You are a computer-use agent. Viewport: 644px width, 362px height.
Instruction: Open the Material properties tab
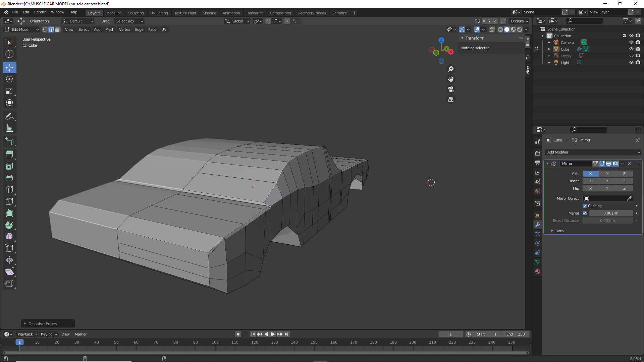pos(538,271)
